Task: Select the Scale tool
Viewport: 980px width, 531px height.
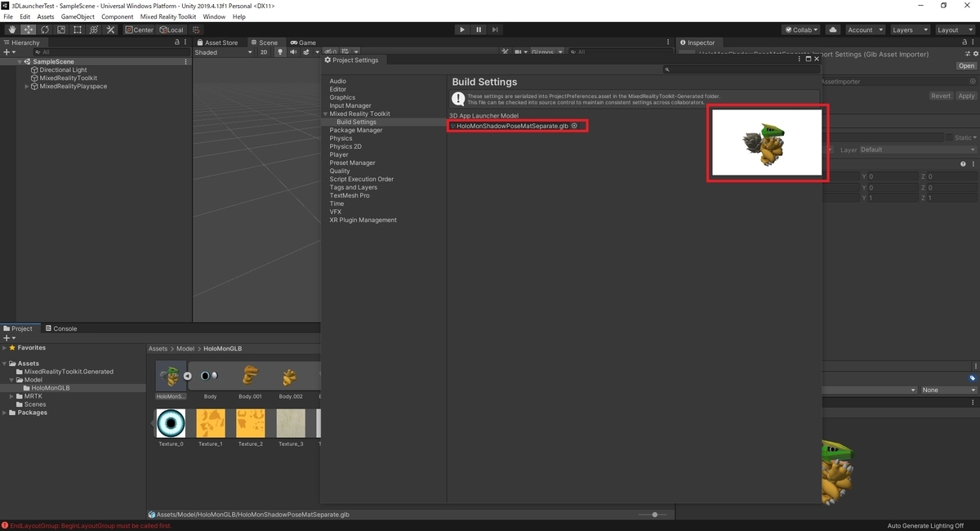Action: 60,29
